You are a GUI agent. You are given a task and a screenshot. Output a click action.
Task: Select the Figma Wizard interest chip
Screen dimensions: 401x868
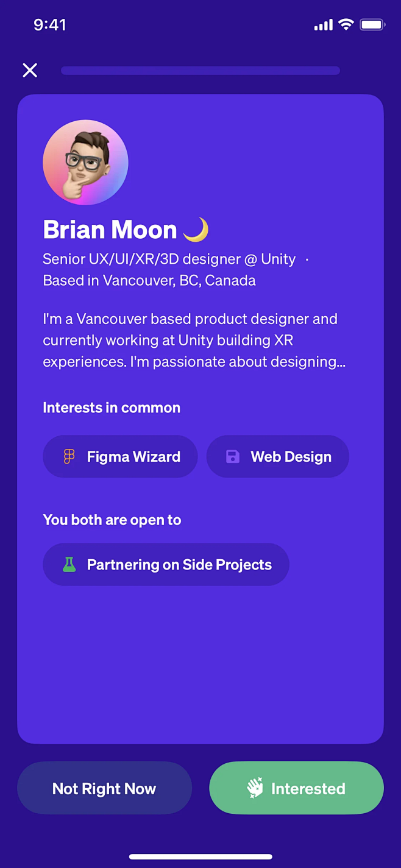pos(120,457)
